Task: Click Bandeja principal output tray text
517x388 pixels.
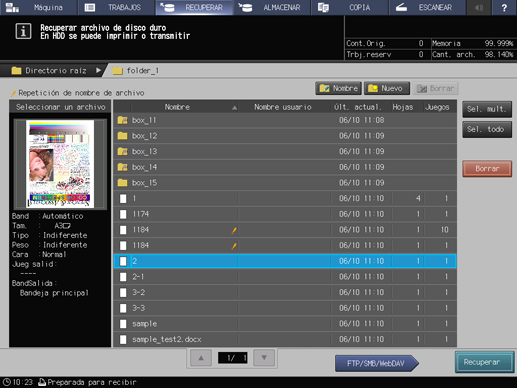Action: coord(54,293)
